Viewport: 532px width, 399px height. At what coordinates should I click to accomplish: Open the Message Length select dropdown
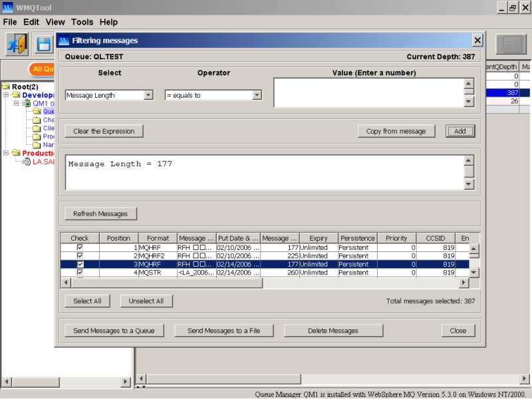click(148, 95)
